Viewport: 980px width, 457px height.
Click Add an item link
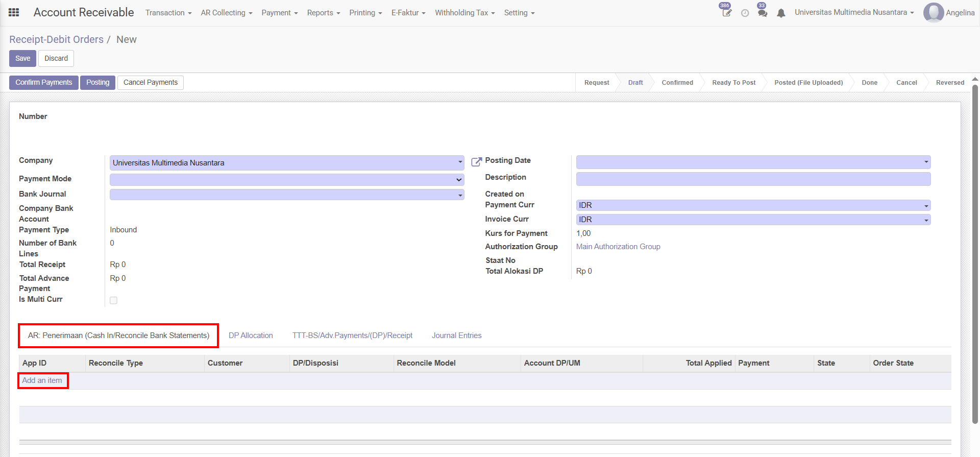coord(42,380)
